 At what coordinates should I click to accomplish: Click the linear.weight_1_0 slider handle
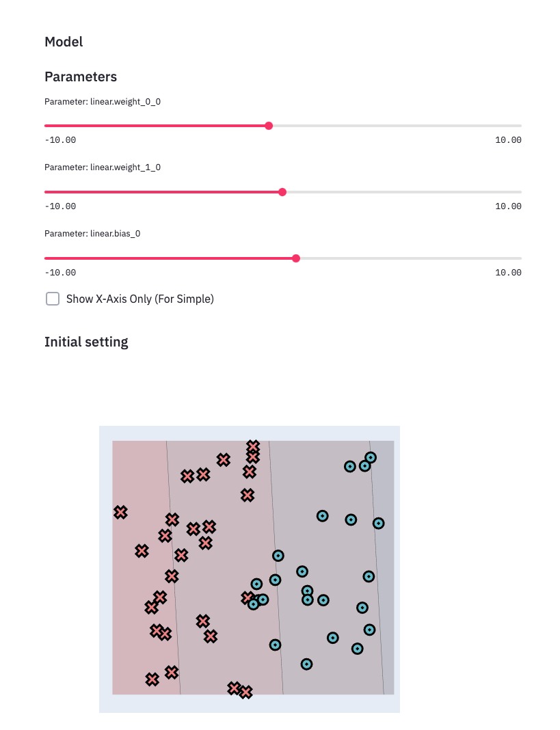coord(282,192)
